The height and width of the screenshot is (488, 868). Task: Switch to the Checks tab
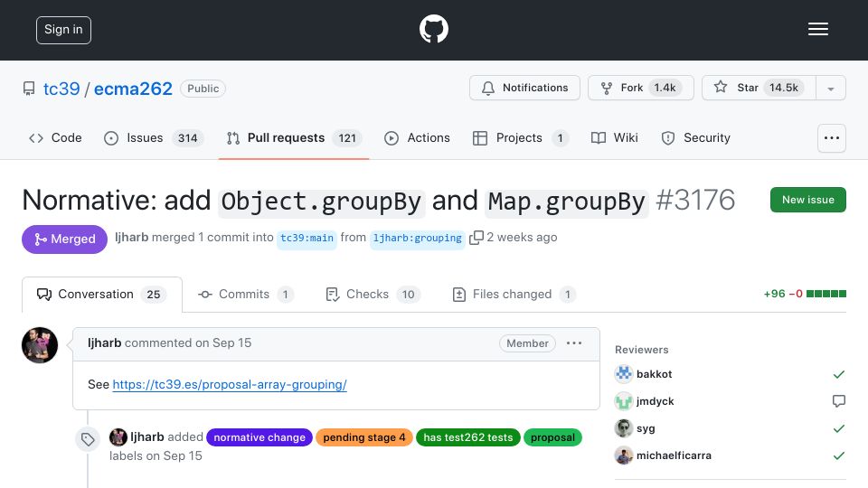(373, 295)
